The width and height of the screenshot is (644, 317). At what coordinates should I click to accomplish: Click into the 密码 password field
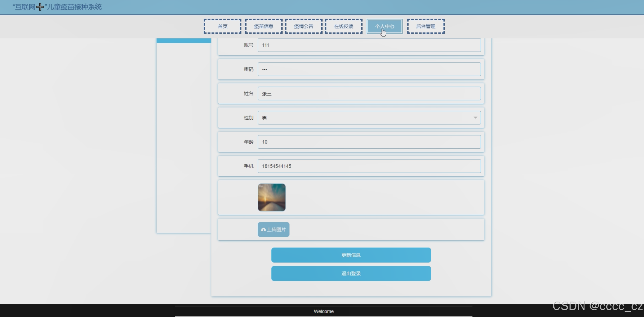[x=369, y=69]
